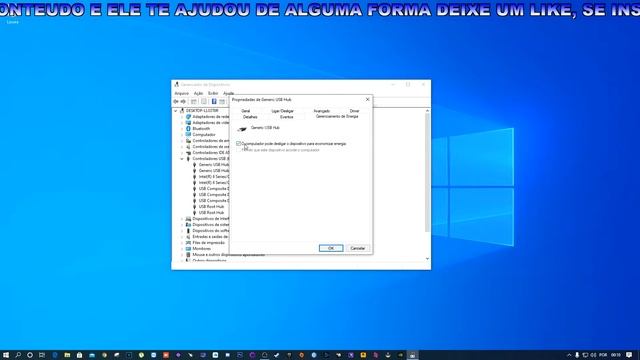
Task: Open File Explorer from the taskbar
Action: [67, 355]
